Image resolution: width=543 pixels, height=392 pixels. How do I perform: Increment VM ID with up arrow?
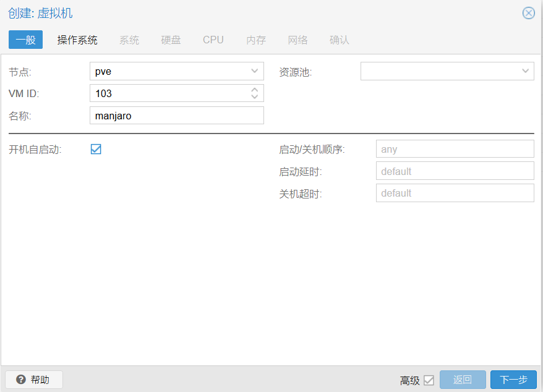click(x=255, y=90)
